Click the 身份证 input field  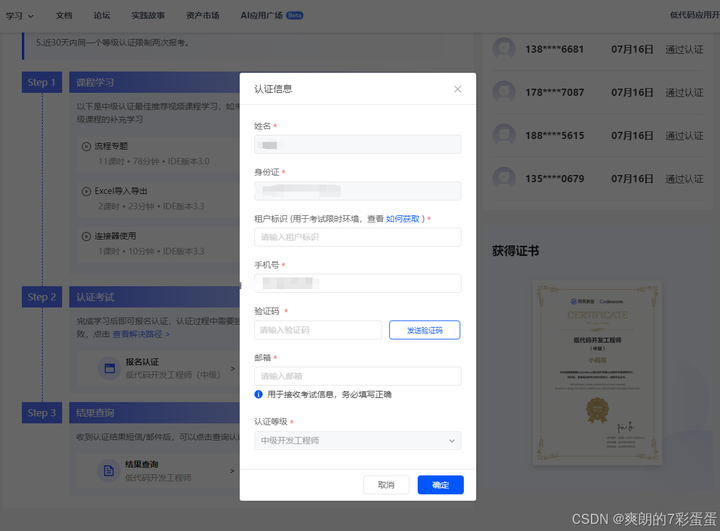click(x=358, y=191)
